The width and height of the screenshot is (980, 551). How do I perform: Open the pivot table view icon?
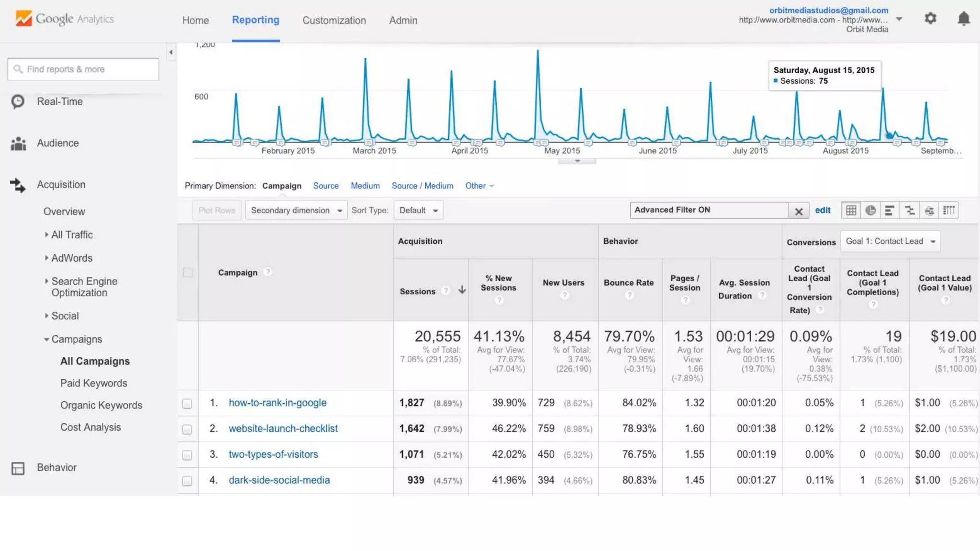949,210
